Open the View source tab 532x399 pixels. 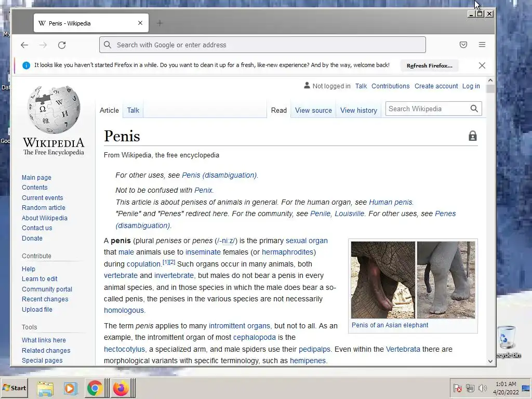[x=313, y=110]
